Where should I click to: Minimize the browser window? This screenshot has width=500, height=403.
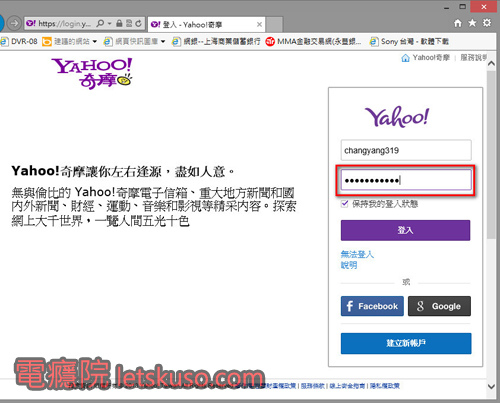pos(447,7)
